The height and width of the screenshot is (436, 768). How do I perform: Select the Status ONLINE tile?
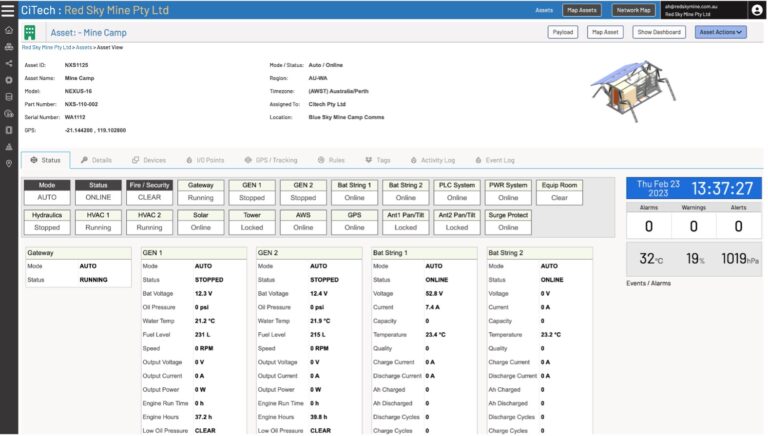coord(98,192)
